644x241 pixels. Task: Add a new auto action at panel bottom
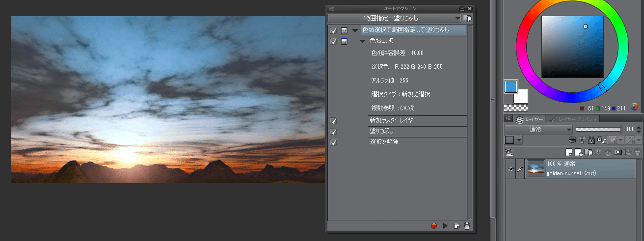456,226
